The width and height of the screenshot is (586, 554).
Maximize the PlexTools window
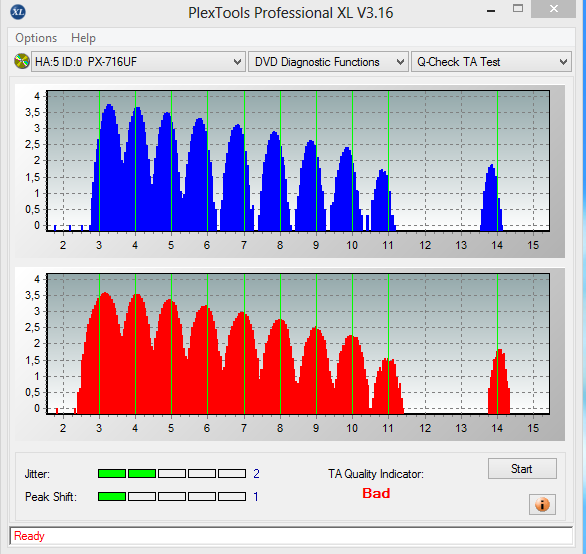tap(518, 9)
